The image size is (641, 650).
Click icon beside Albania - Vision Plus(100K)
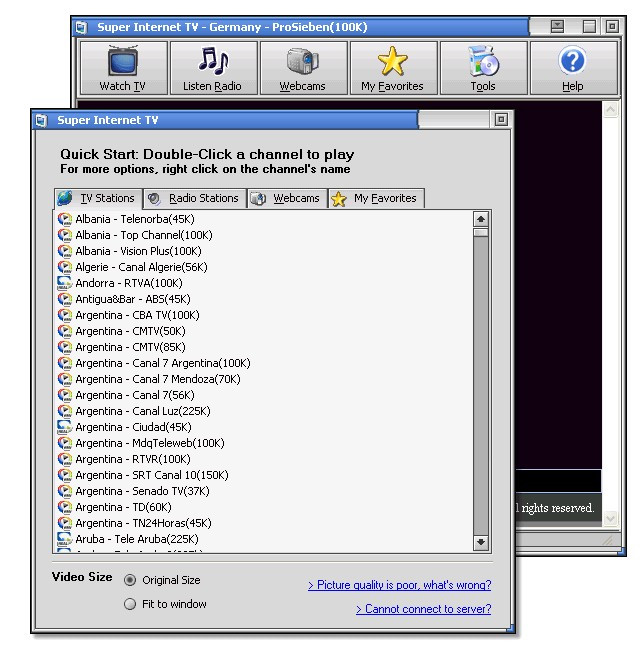65,251
